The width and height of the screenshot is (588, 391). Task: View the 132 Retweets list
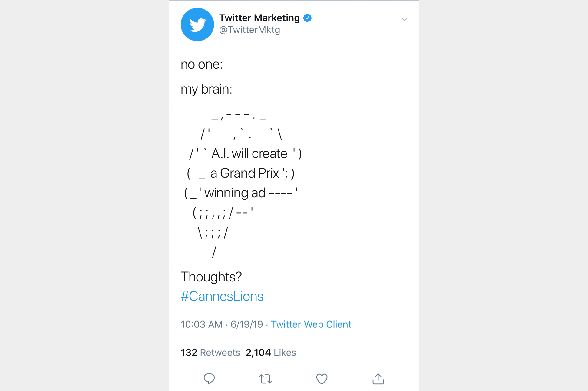click(210, 353)
